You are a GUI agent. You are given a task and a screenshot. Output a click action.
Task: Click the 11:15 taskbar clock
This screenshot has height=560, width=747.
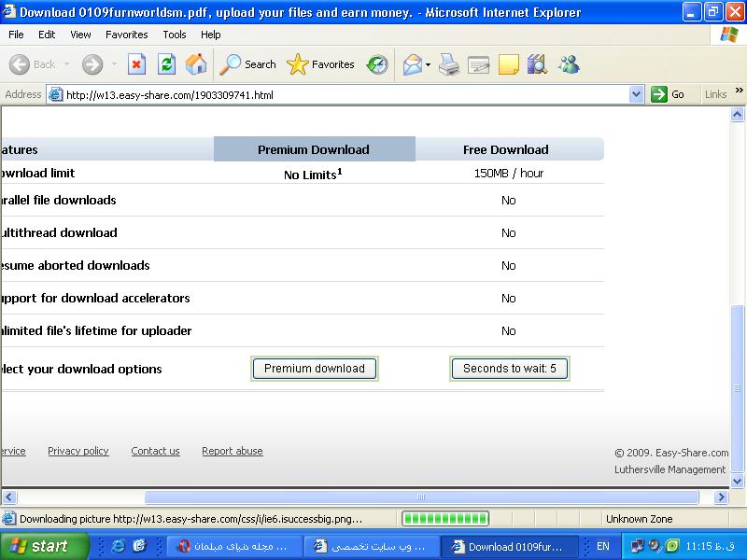pos(710,546)
